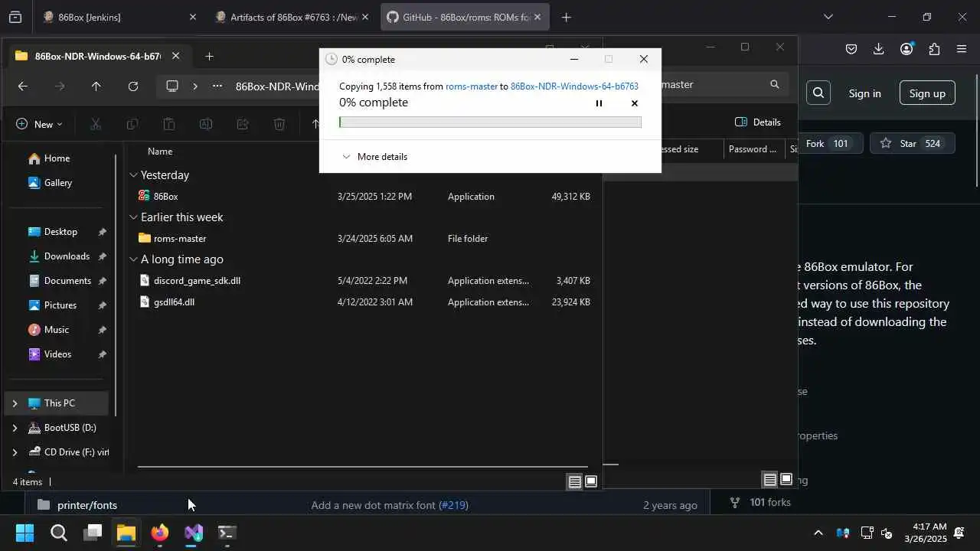Click the Copy toolbar icon
The width and height of the screenshot is (980, 551).
click(x=132, y=124)
